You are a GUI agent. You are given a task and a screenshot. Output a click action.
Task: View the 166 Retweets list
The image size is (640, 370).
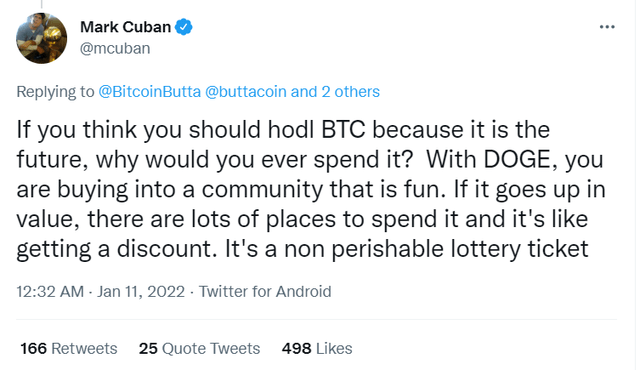pos(69,349)
